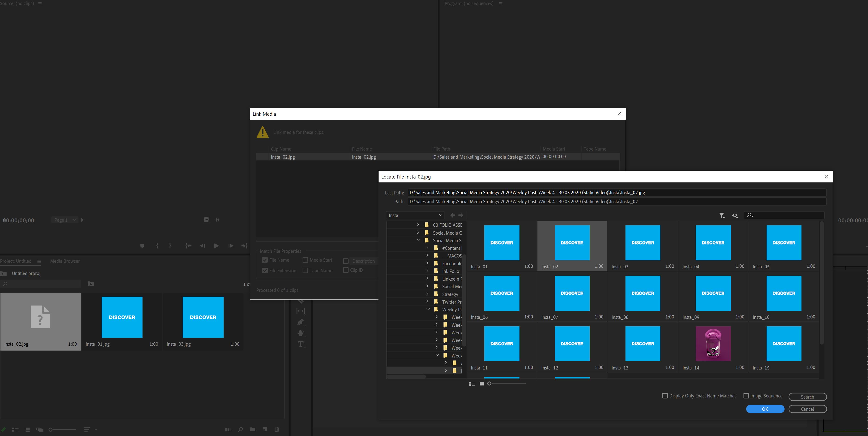Select the Insta dropdown search filter
The image size is (868, 436).
pos(414,215)
